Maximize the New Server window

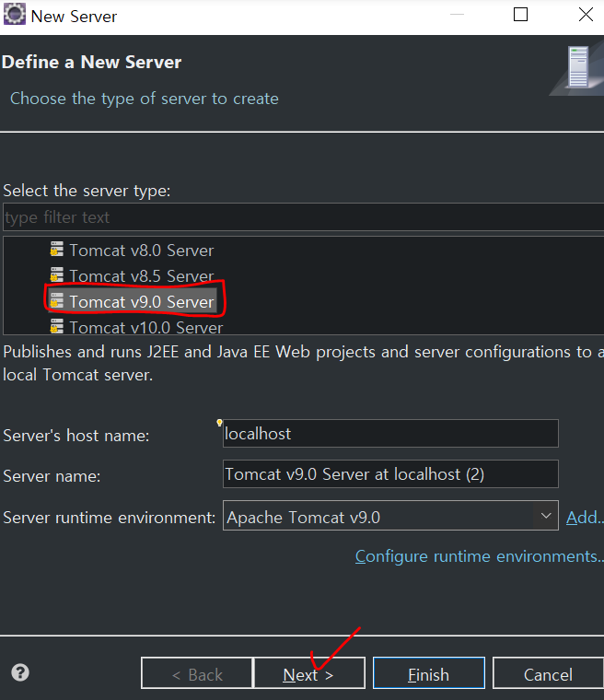click(520, 15)
